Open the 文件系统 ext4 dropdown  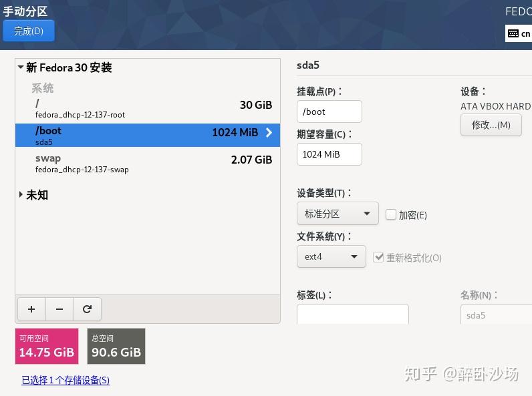pos(331,256)
